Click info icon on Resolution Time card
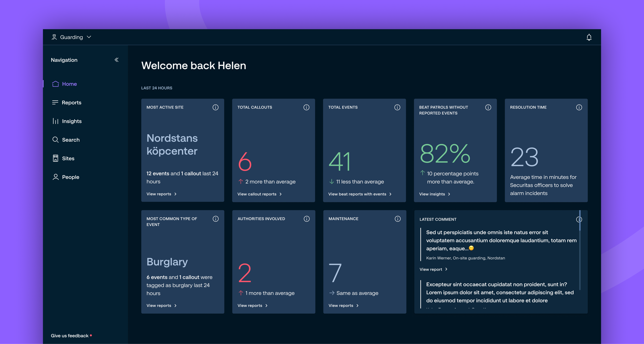This screenshot has height=344, width=644. coord(579,107)
